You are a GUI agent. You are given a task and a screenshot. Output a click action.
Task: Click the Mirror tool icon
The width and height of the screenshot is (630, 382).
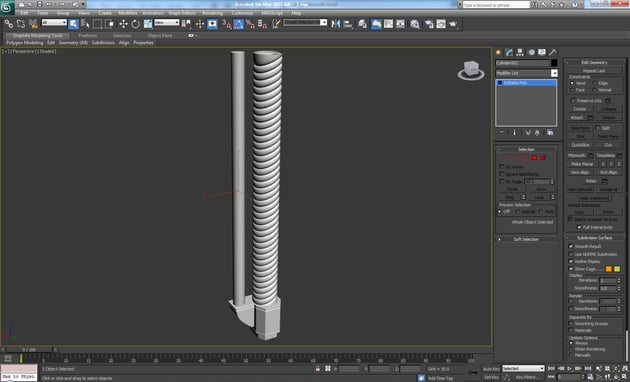pos(335,24)
